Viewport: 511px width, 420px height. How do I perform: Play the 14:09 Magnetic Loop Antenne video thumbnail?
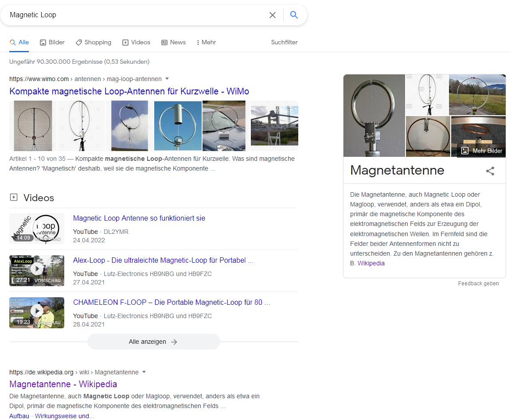(37, 229)
